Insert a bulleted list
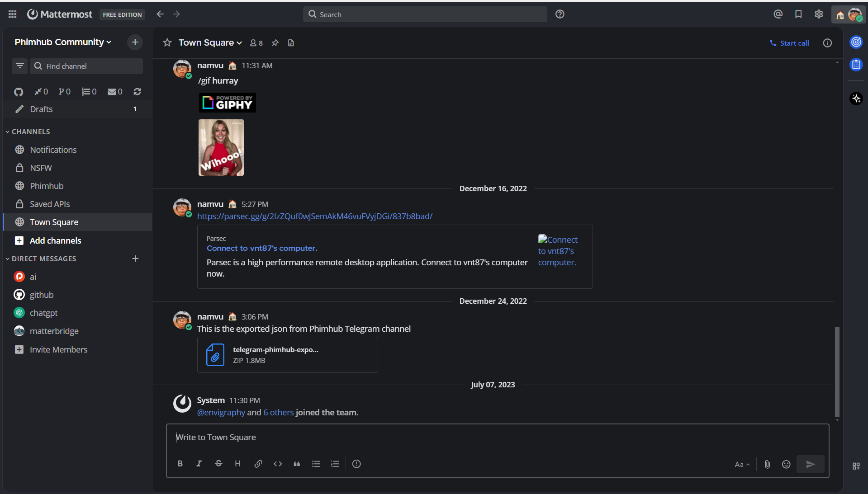 click(x=316, y=464)
